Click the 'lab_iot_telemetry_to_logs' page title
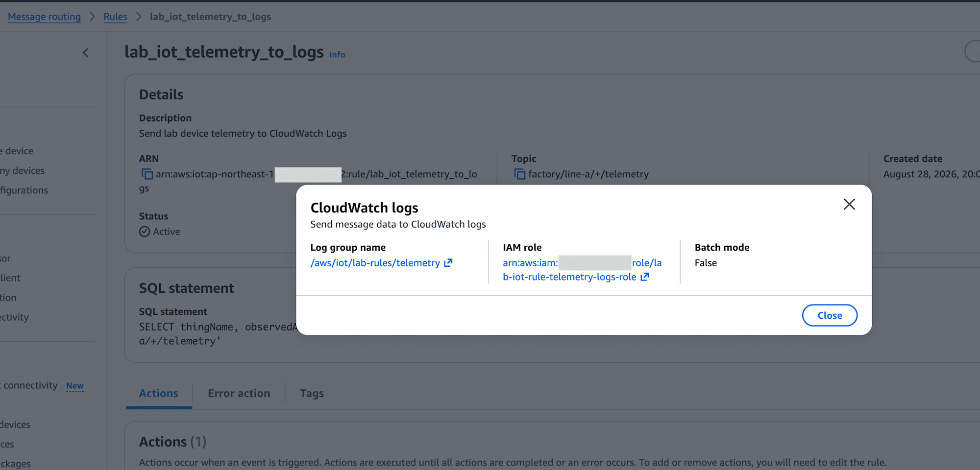The width and height of the screenshot is (980, 470). [x=224, y=52]
